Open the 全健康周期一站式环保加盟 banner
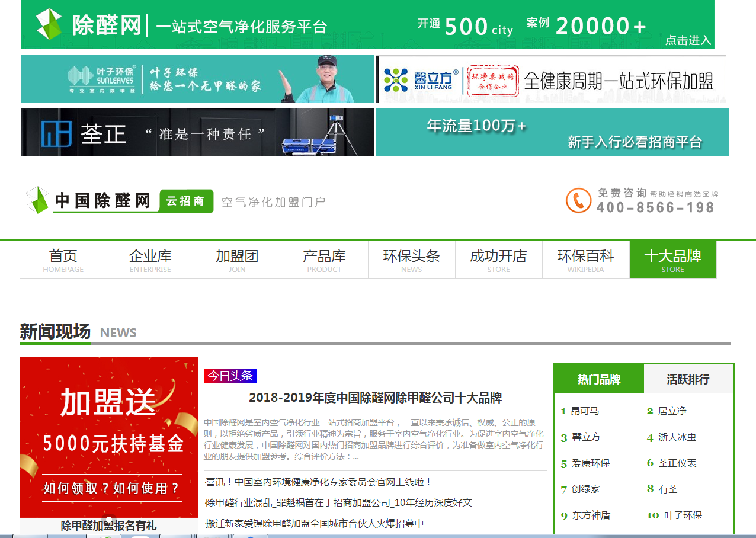 tap(552, 80)
